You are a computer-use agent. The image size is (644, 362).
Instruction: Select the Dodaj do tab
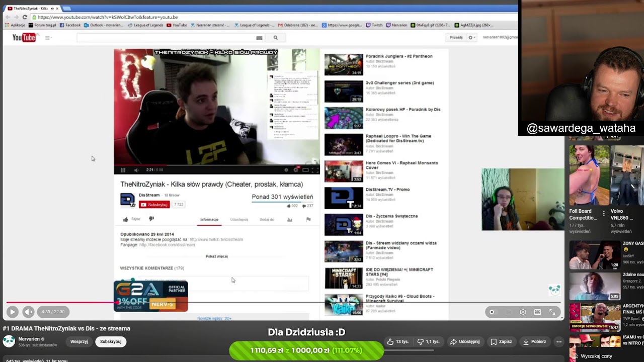tap(267, 220)
